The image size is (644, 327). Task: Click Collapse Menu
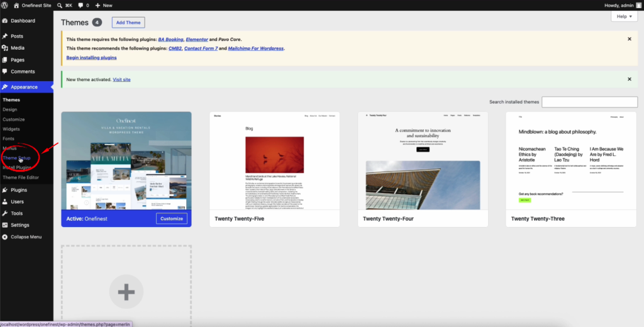(26, 237)
